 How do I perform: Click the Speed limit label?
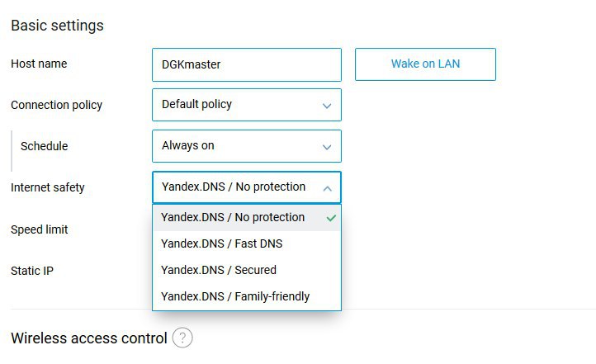tap(39, 229)
